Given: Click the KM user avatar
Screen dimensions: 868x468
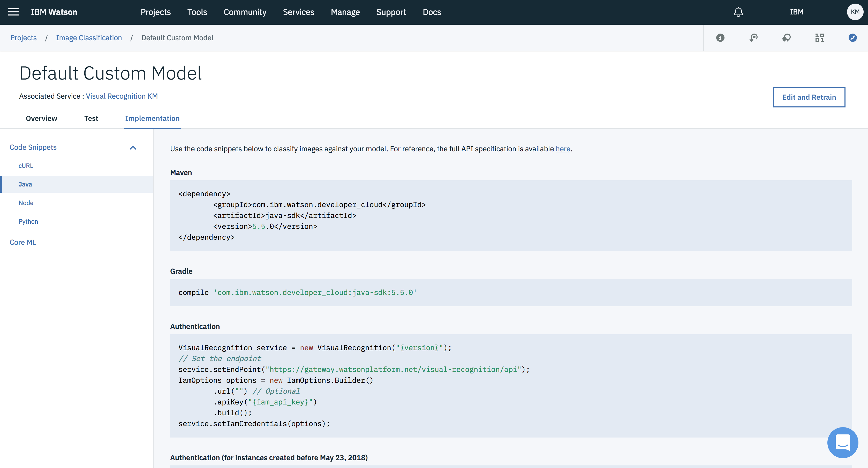Looking at the screenshot, I should (x=855, y=12).
